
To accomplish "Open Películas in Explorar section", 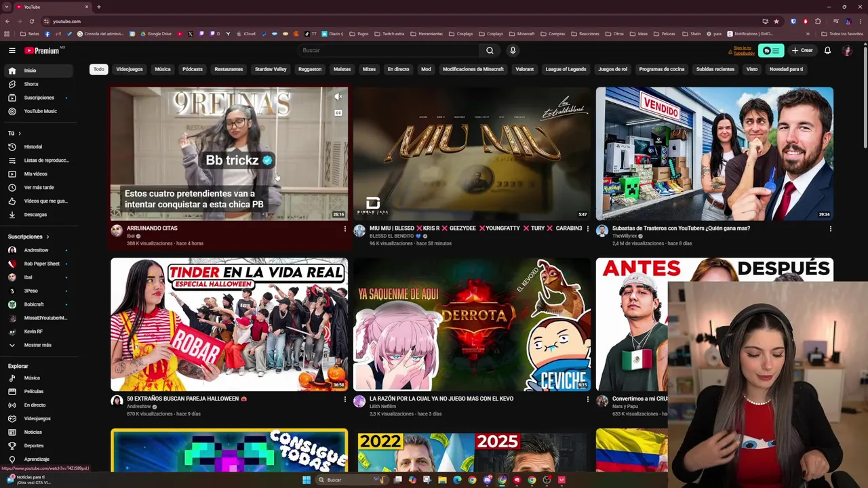I will coord(38,391).
